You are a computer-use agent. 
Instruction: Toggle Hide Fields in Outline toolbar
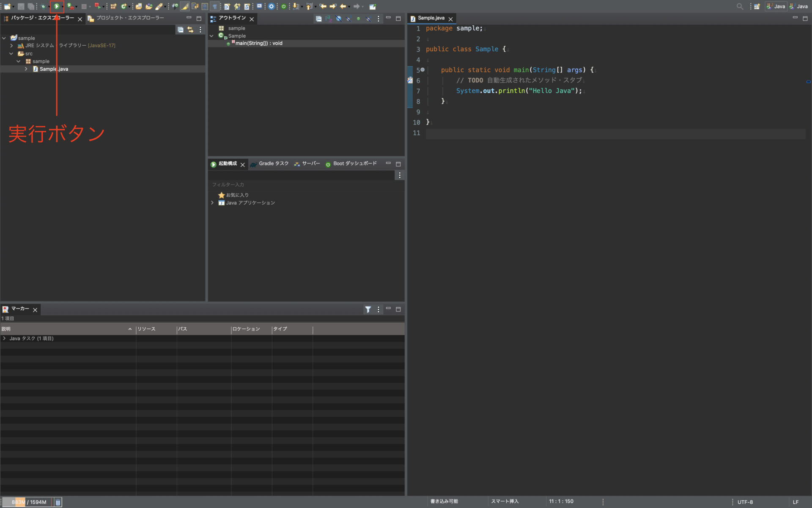(339, 19)
